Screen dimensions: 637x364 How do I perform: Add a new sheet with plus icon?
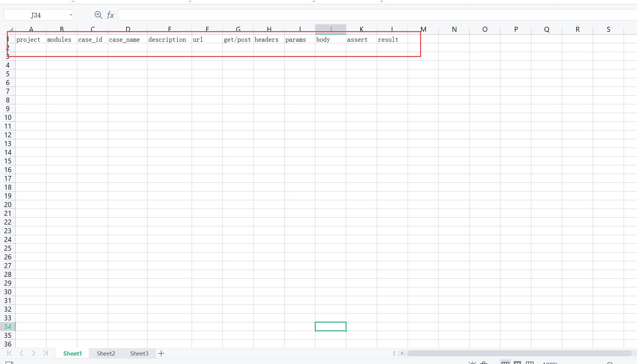pos(161,353)
